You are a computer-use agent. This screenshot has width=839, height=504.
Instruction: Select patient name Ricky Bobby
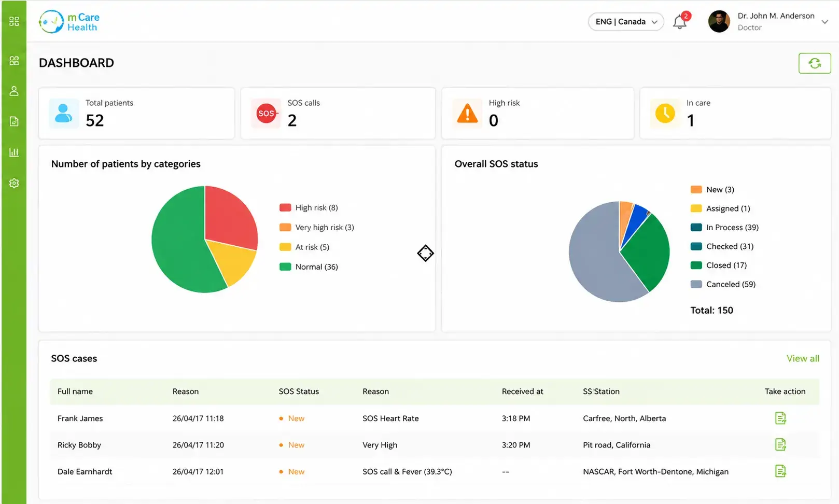[79, 445]
